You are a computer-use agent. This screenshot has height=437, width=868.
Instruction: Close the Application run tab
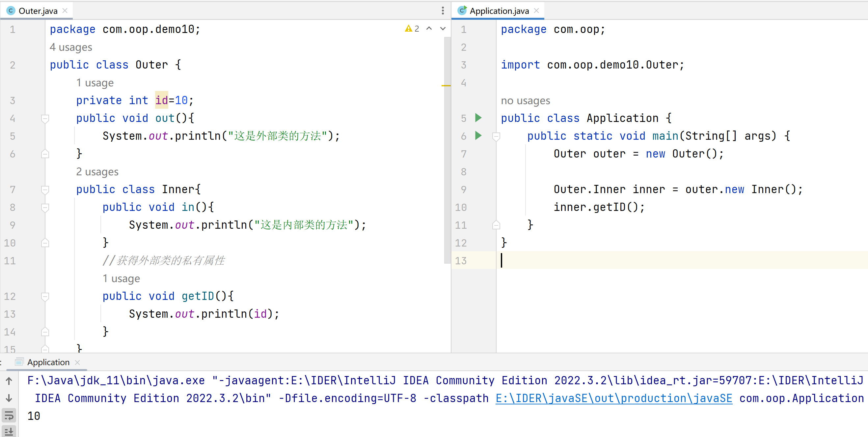pos(77,362)
